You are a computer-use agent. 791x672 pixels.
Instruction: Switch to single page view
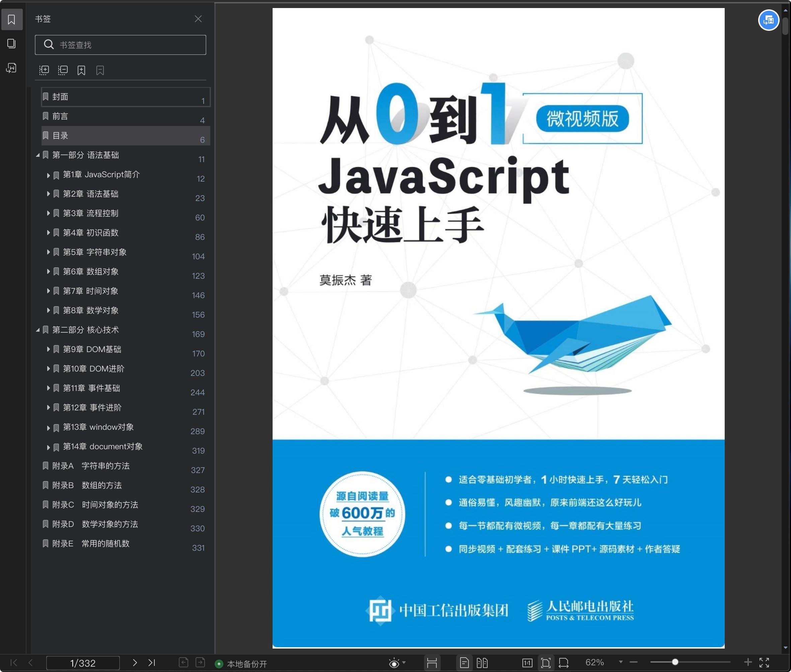coord(464,663)
